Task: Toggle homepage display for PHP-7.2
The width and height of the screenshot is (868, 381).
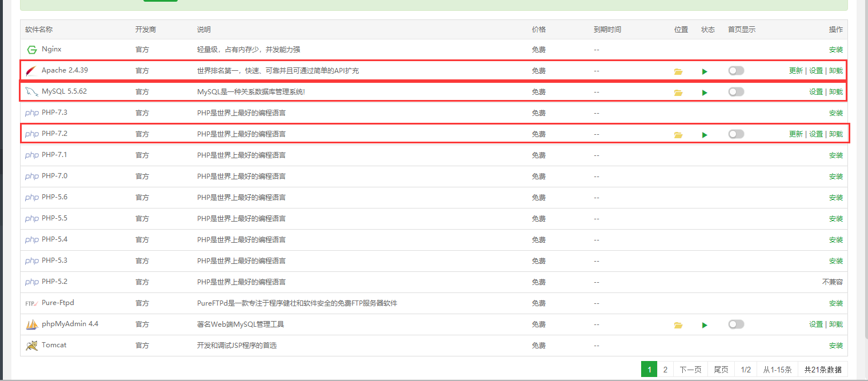Action: (x=736, y=134)
